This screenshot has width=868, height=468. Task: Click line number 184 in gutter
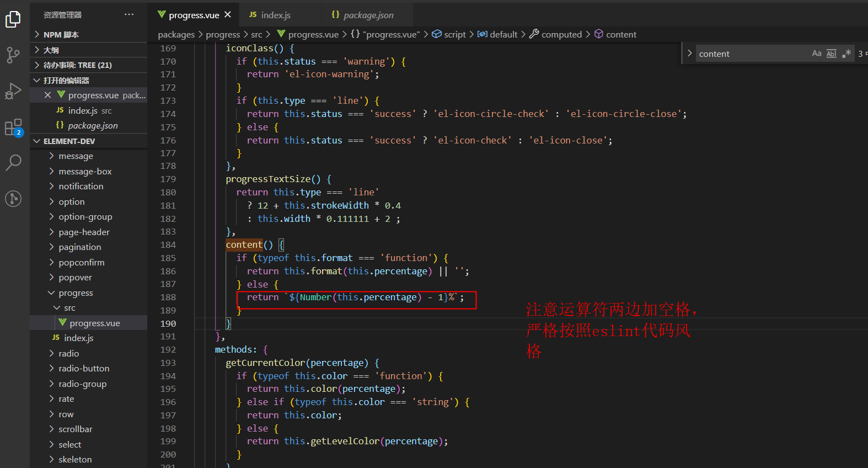168,245
